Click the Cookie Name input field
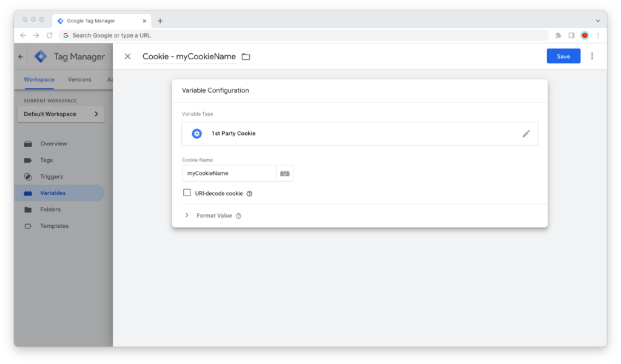Screen dimensions: 621x364 [229, 173]
